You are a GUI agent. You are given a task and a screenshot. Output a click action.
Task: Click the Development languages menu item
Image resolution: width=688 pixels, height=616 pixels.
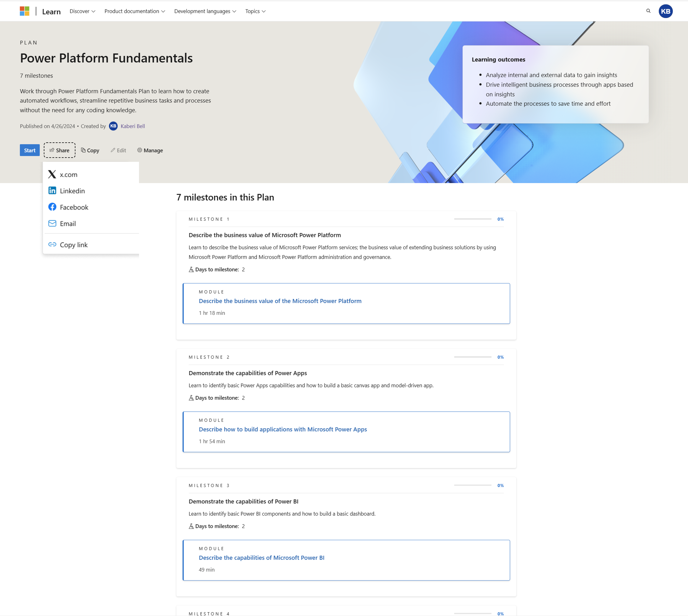point(205,11)
